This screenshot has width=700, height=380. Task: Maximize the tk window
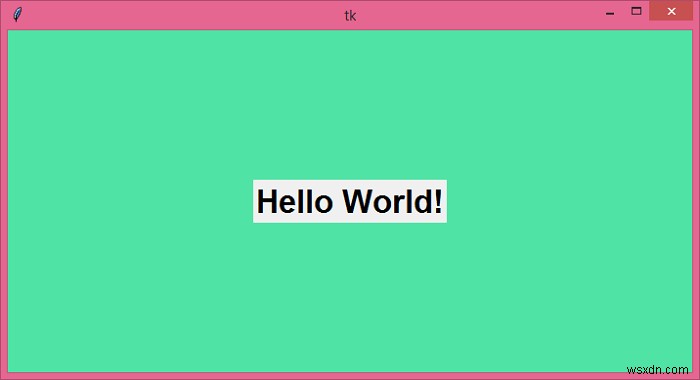(x=636, y=11)
